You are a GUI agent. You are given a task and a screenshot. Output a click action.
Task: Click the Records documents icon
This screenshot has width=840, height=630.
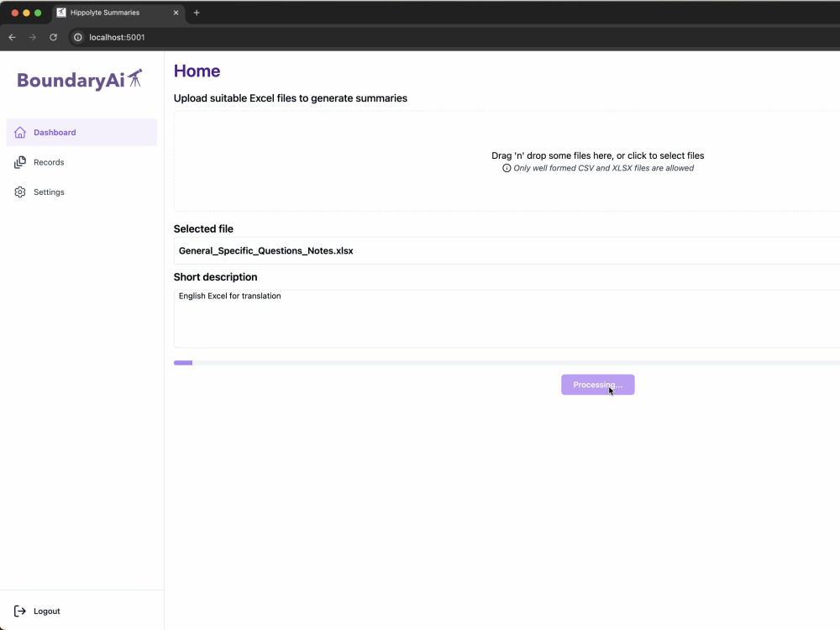point(20,162)
